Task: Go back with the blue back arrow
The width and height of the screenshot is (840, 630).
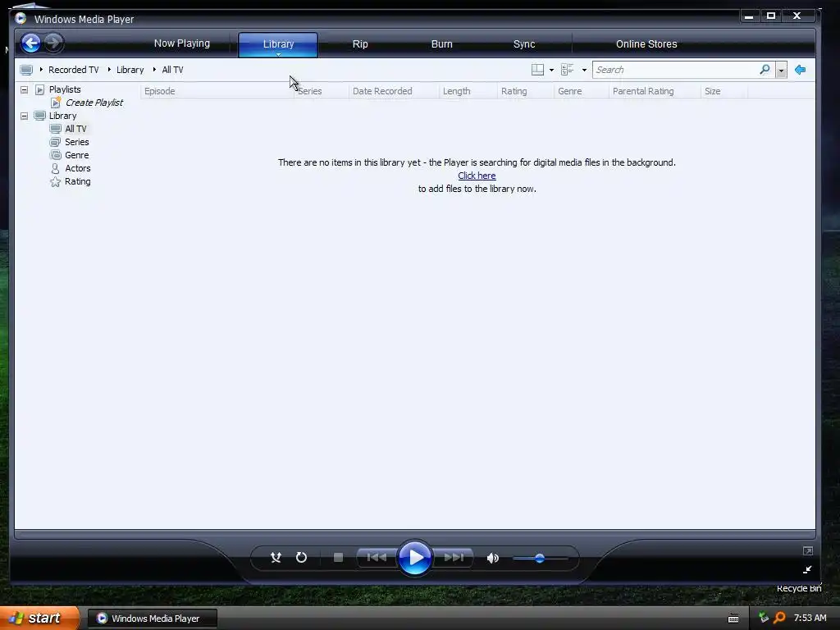Action: click(x=30, y=43)
